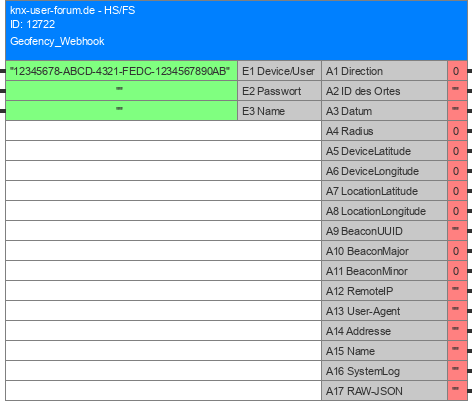Select the A8 LocationLongitude red value cell
This screenshot has height=402, width=472.
[457, 211]
